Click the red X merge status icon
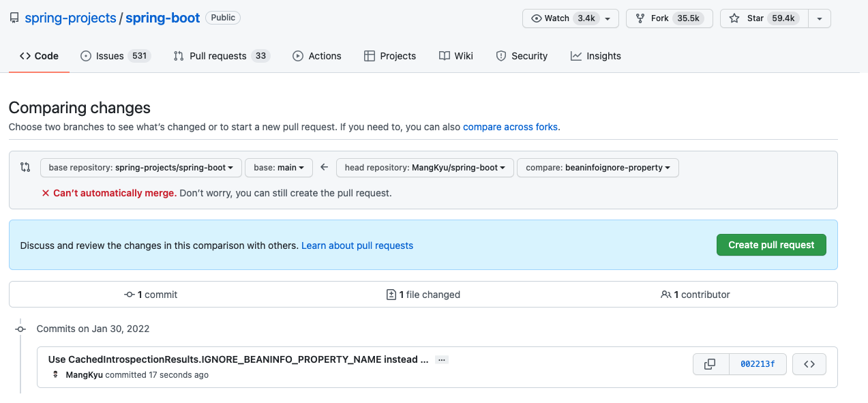 pos(46,193)
